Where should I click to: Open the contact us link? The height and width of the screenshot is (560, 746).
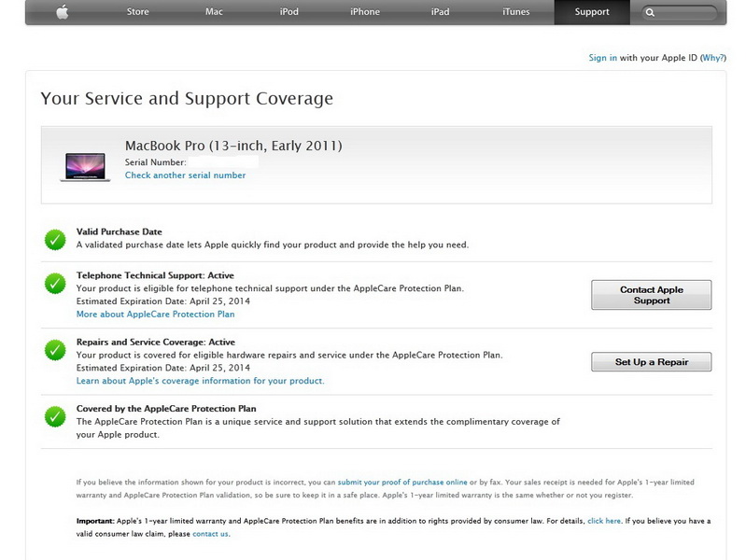click(210, 534)
